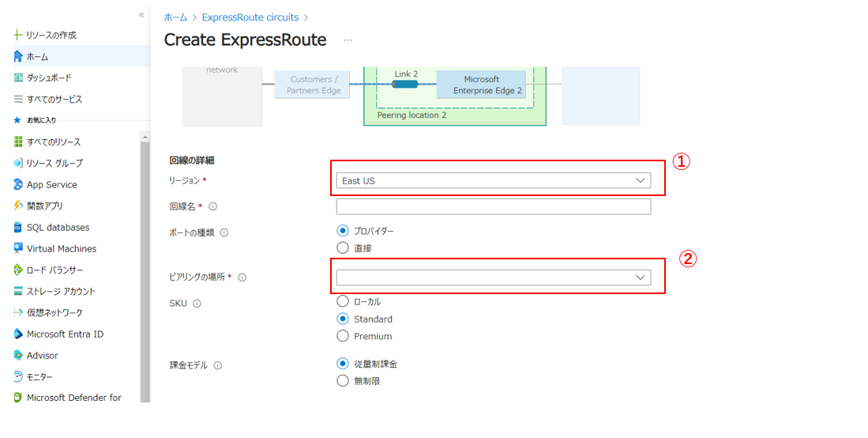Click the Advisor icon in sidebar
This screenshot has height=438, width=868.
tap(18, 356)
